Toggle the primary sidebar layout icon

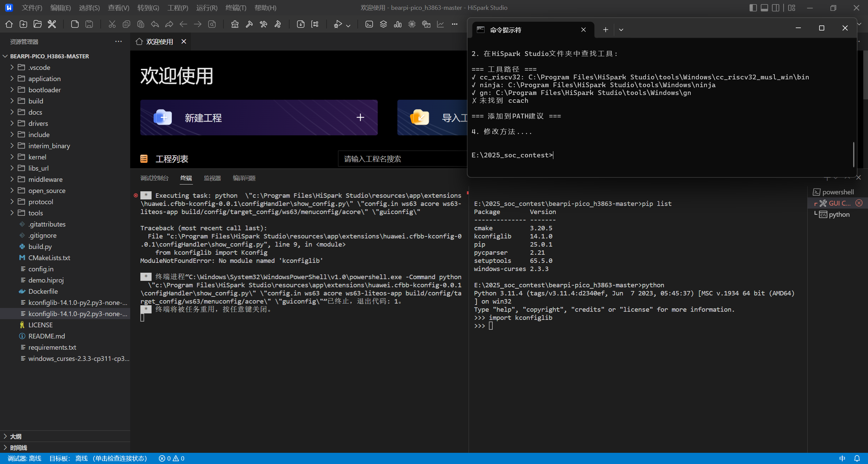tap(753, 8)
